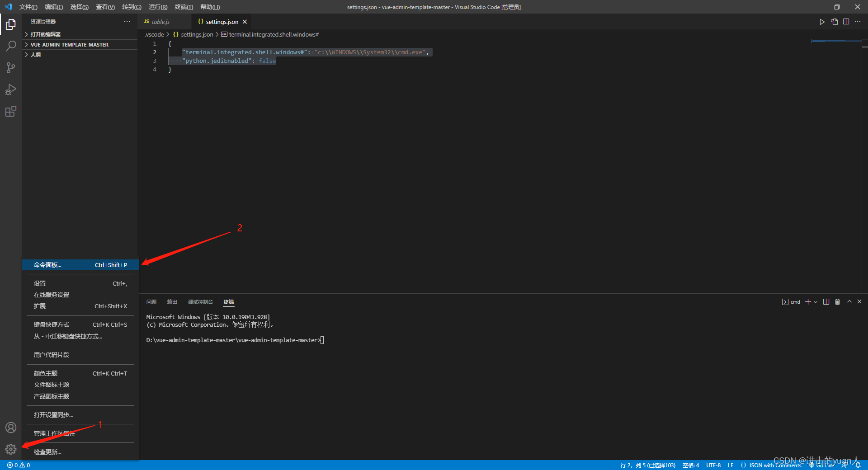
Task: Switch to the 调试控制台 panel tab
Action: click(200, 302)
